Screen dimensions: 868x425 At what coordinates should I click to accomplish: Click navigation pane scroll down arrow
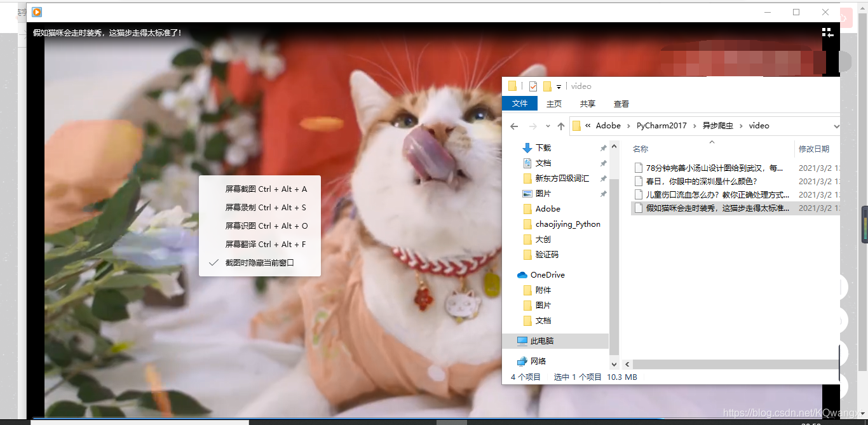pyautogui.click(x=614, y=364)
